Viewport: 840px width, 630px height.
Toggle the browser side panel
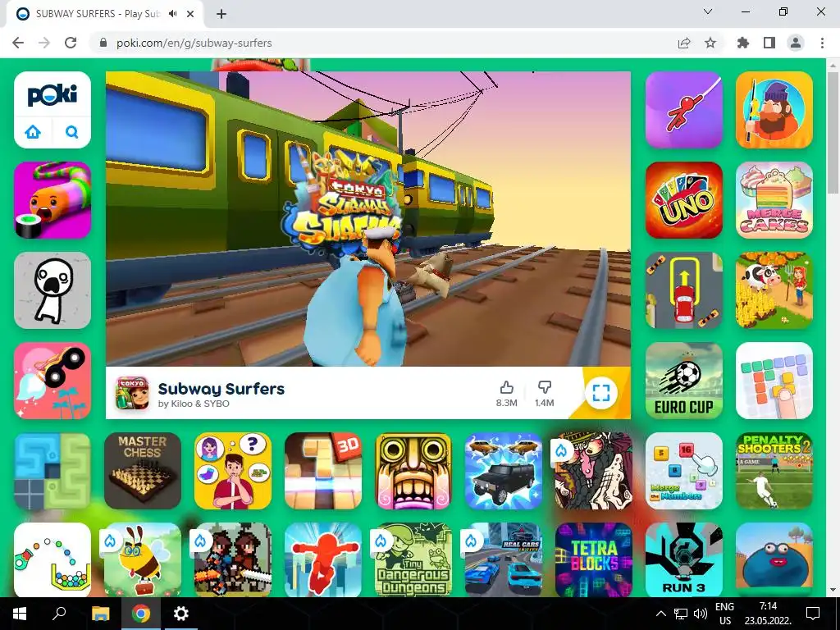pos(769,43)
